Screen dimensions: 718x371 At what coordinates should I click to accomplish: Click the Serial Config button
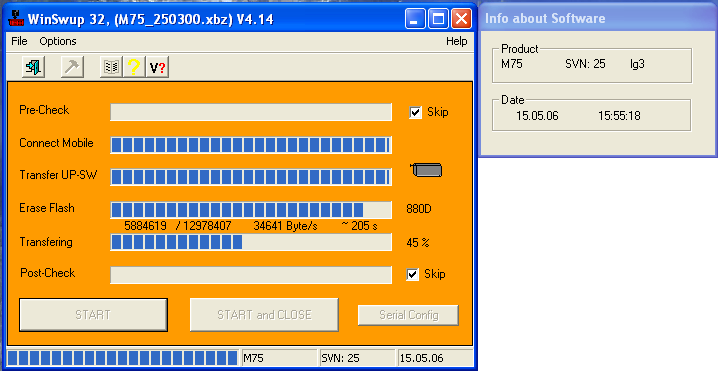pos(408,315)
